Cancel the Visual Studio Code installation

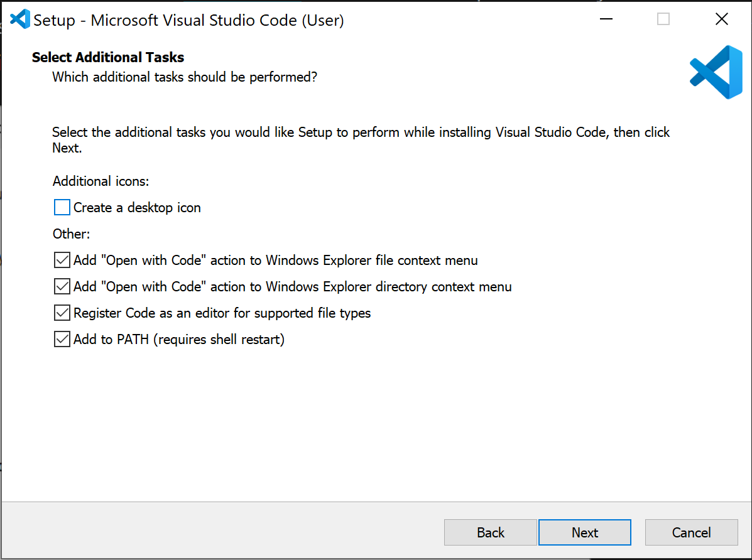[691, 532]
